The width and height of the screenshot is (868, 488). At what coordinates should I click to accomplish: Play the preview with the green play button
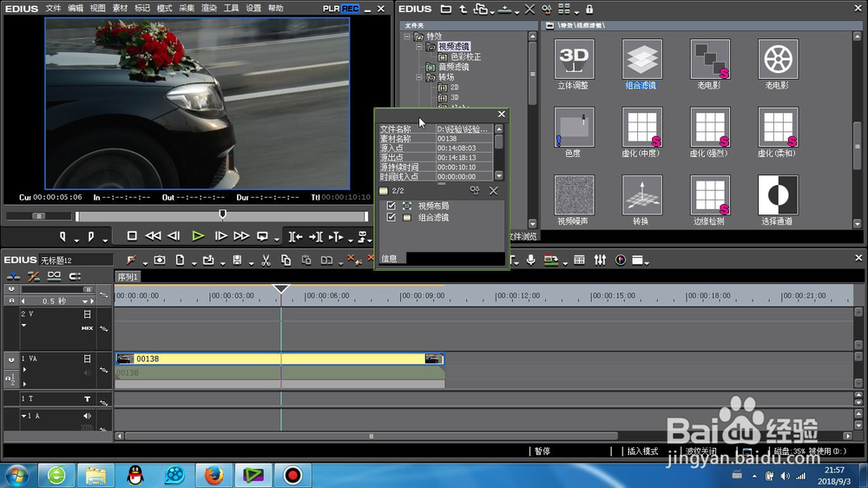coord(198,236)
